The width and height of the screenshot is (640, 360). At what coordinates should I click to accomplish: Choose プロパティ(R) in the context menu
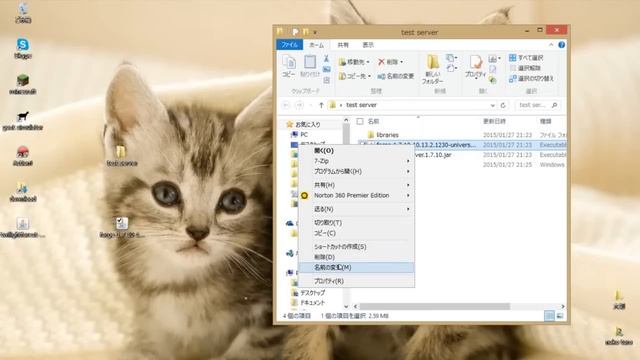357,281
